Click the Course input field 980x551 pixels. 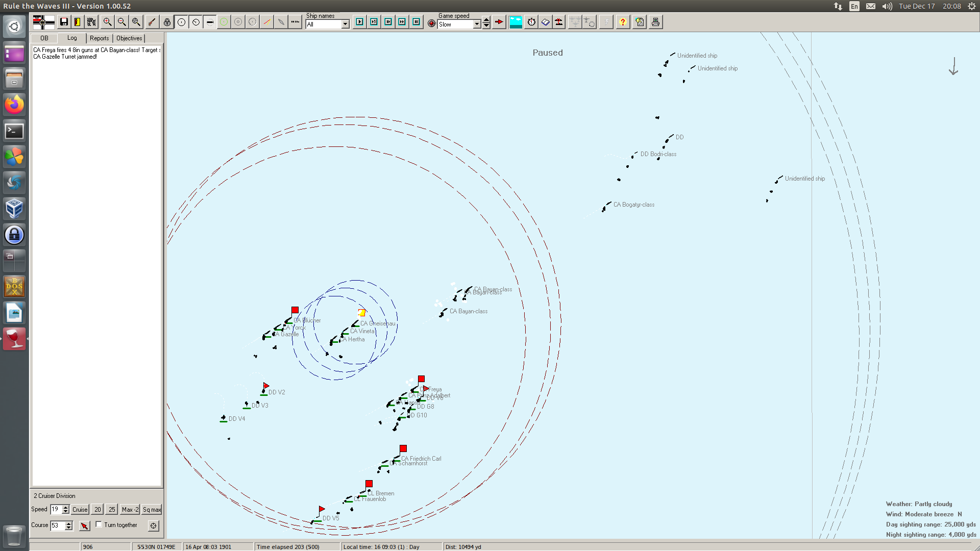57,525
